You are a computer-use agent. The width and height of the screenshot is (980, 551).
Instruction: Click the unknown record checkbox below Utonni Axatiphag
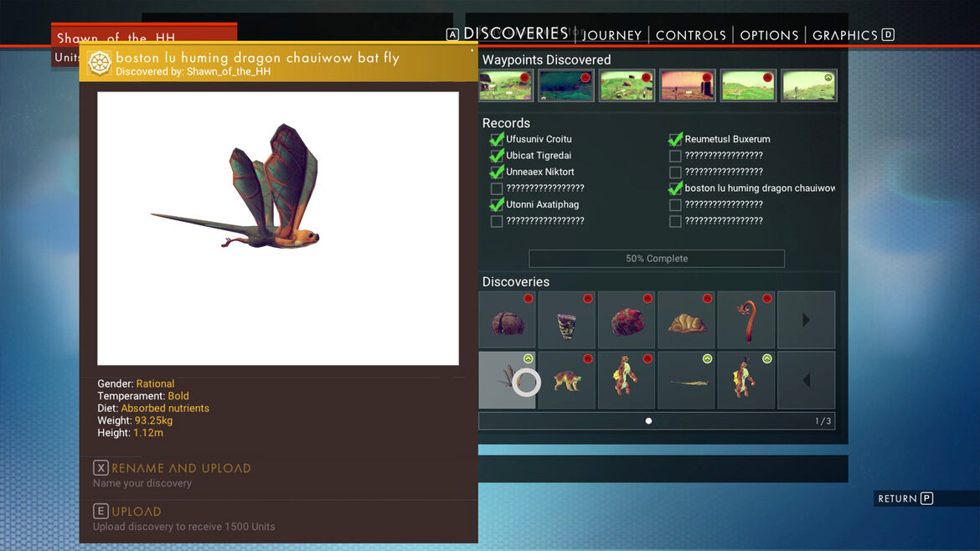pos(497,221)
